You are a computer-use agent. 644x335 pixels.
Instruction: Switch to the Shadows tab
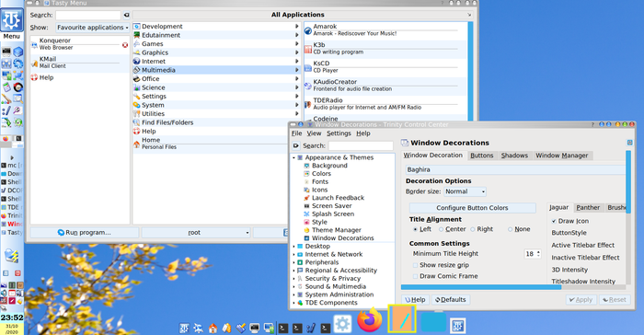coord(514,156)
